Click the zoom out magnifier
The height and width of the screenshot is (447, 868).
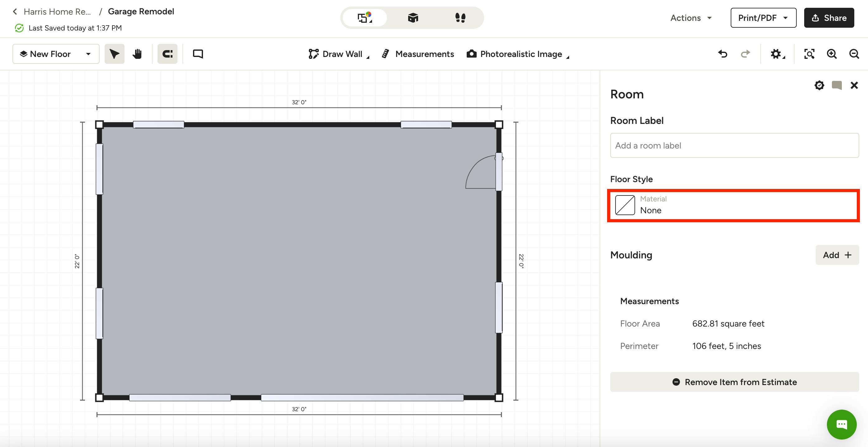pyautogui.click(x=854, y=54)
